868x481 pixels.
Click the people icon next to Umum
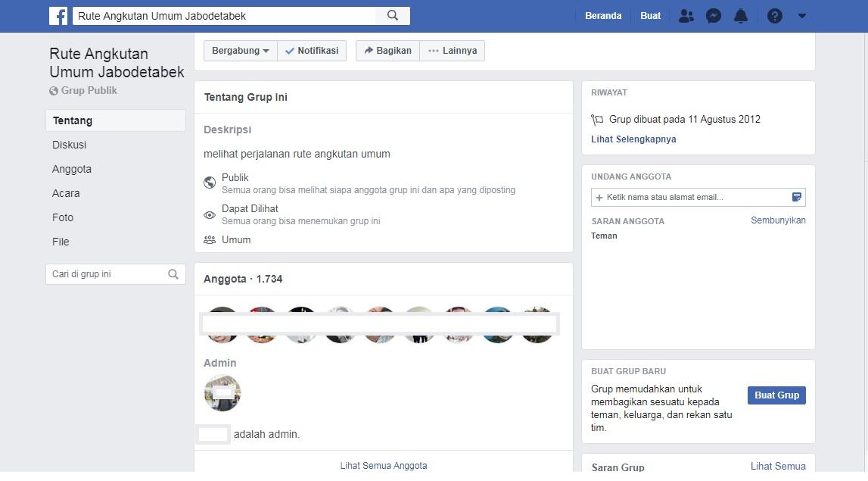210,240
